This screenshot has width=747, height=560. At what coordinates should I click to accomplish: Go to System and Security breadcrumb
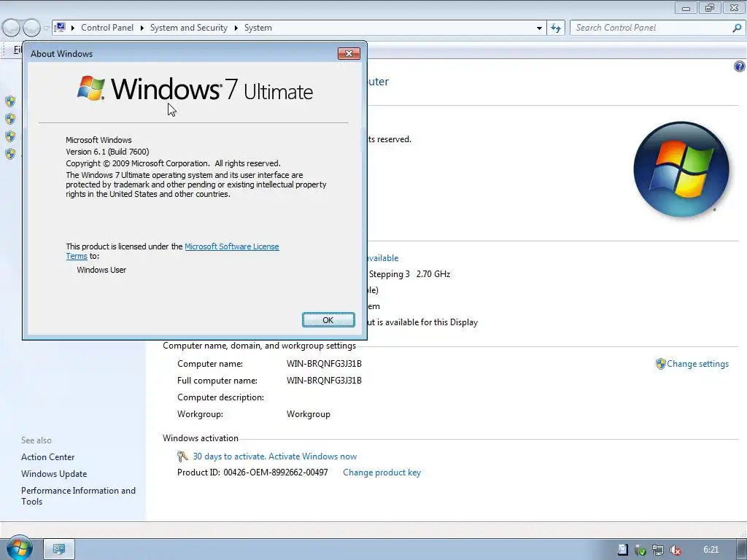click(189, 28)
